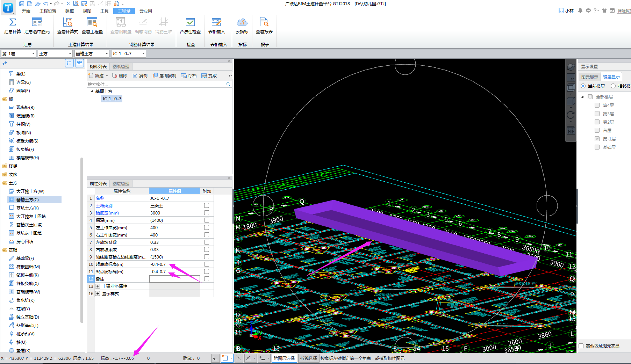The image size is (631, 364).
Task: Click 跨图层选择 button in status bar
Action: pyautogui.click(x=284, y=358)
